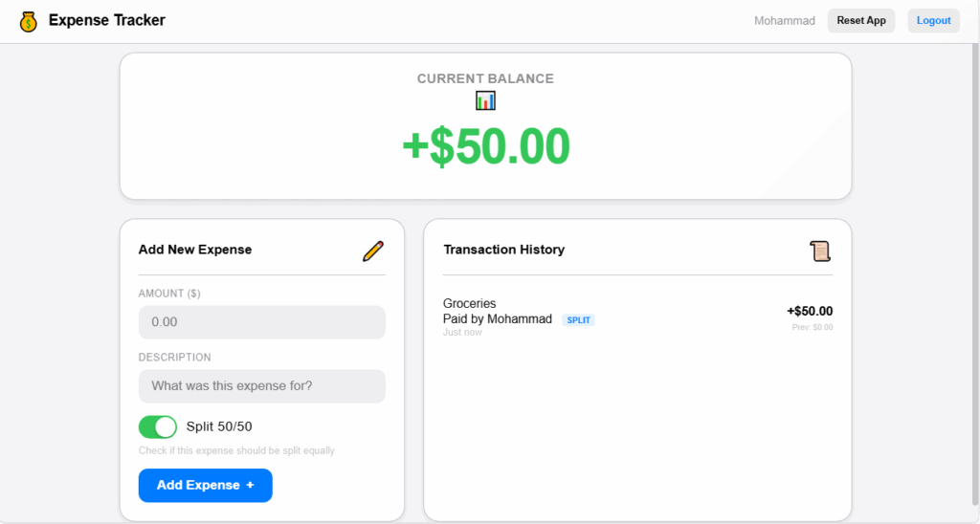Image resolution: width=980 pixels, height=524 pixels.
Task: Click the money bag logo icon
Action: point(29,21)
